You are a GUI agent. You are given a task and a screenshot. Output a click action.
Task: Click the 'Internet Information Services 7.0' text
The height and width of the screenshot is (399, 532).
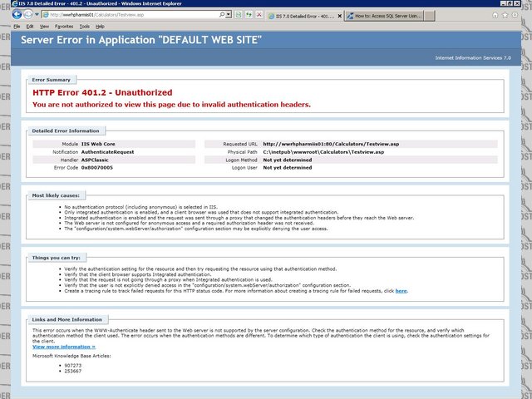[x=473, y=58]
